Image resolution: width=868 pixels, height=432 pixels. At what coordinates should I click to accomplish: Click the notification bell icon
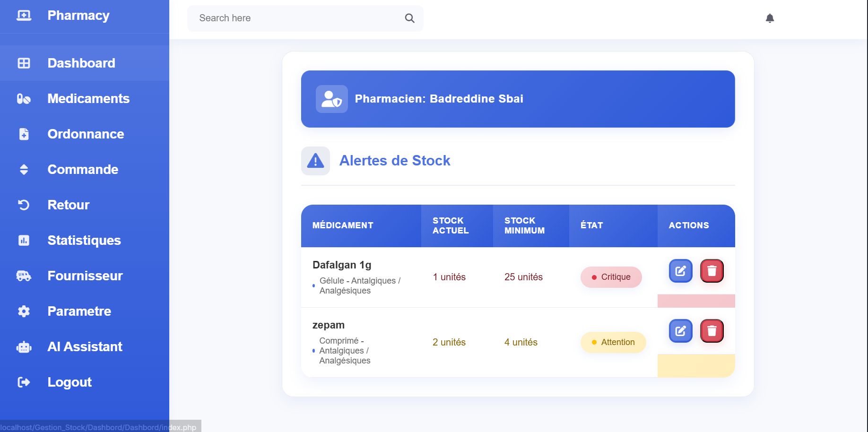770,18
